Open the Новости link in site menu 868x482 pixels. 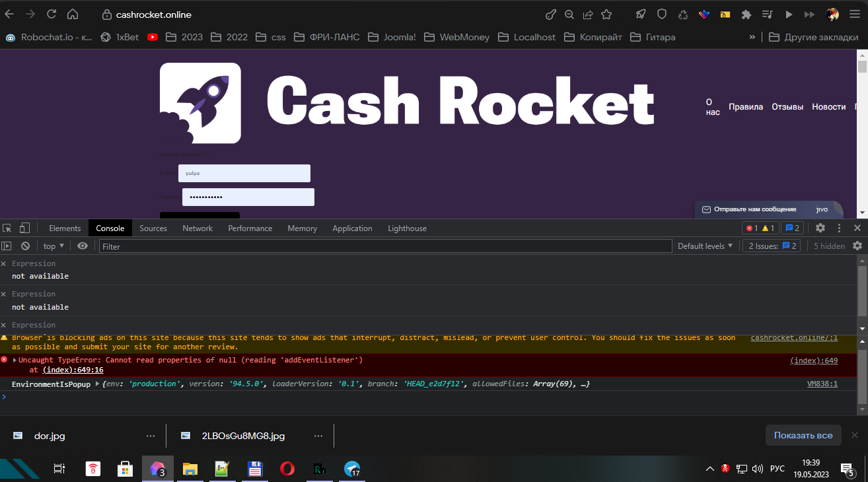pyautogui.click(x=829, y=107)
